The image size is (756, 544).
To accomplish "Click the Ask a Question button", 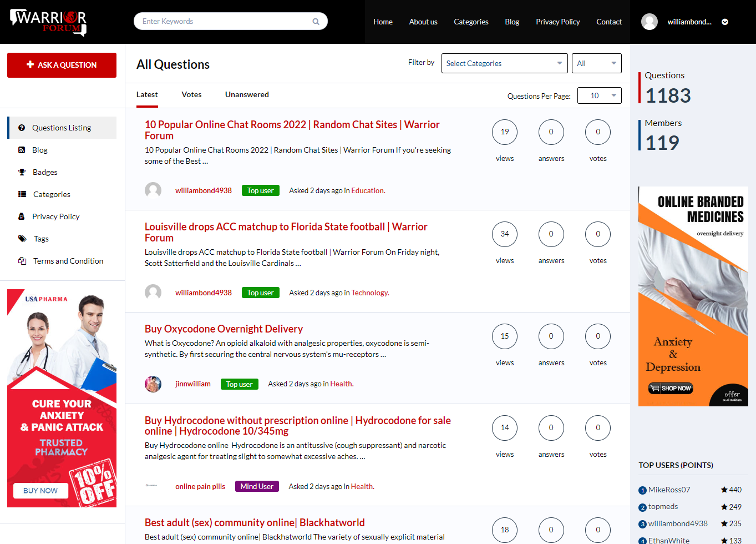I will point(62,65).
